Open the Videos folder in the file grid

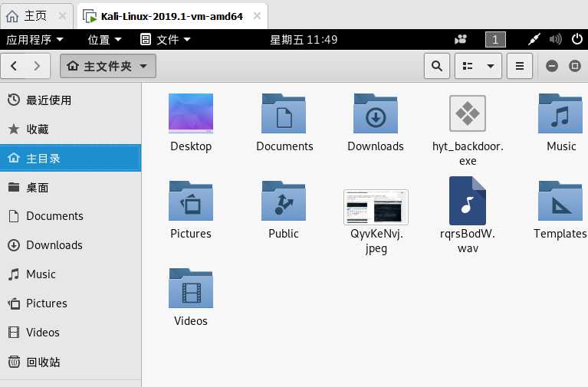tap(191, 288)
